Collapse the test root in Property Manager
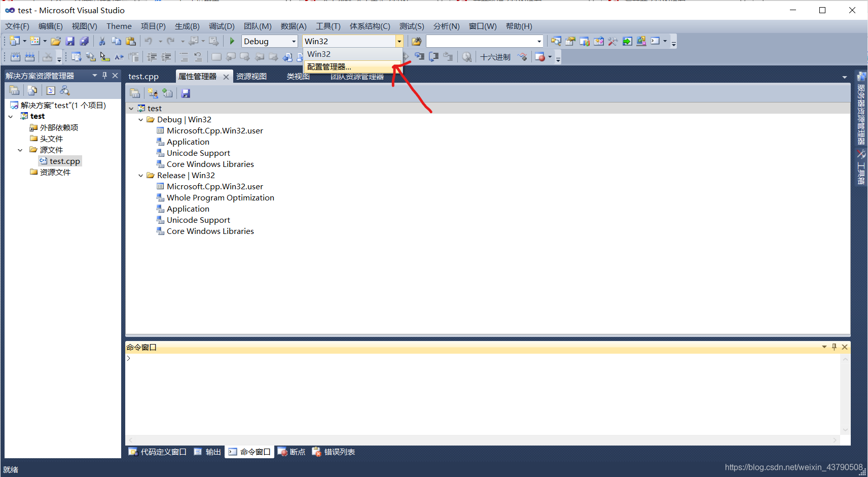 (131, 109)
